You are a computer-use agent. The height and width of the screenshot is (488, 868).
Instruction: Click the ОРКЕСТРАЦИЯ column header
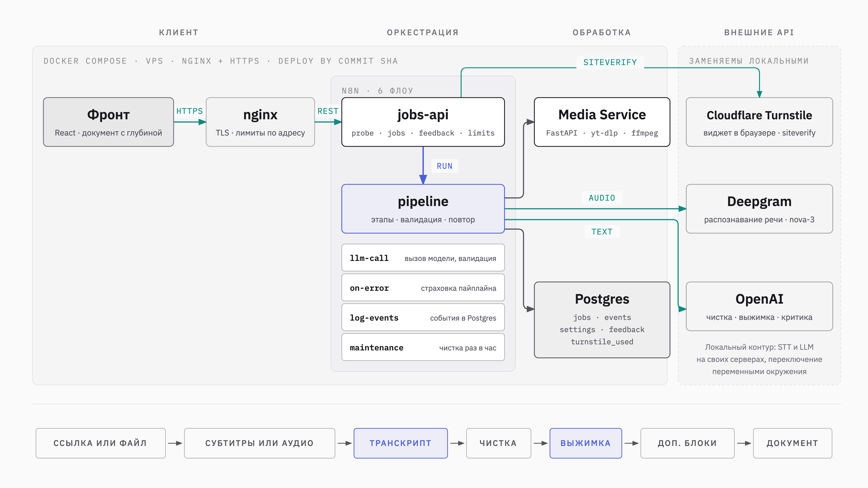tap(422, 32)
